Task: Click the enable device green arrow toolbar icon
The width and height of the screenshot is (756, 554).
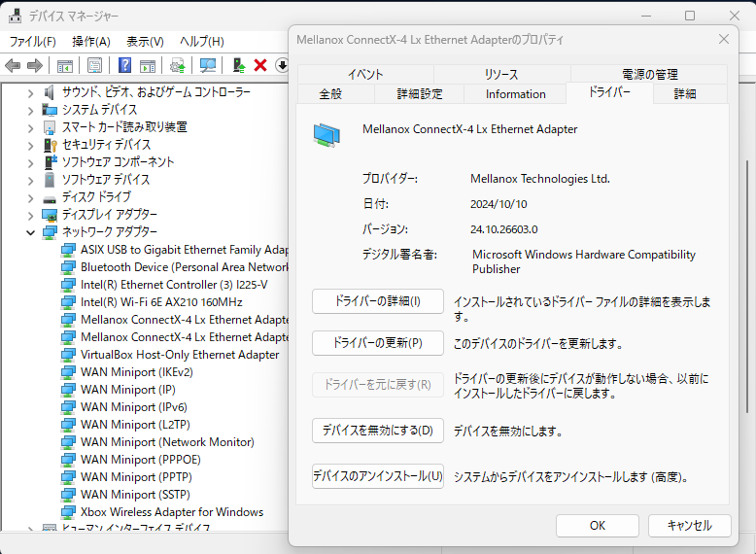Action: [x=239, y=65]
